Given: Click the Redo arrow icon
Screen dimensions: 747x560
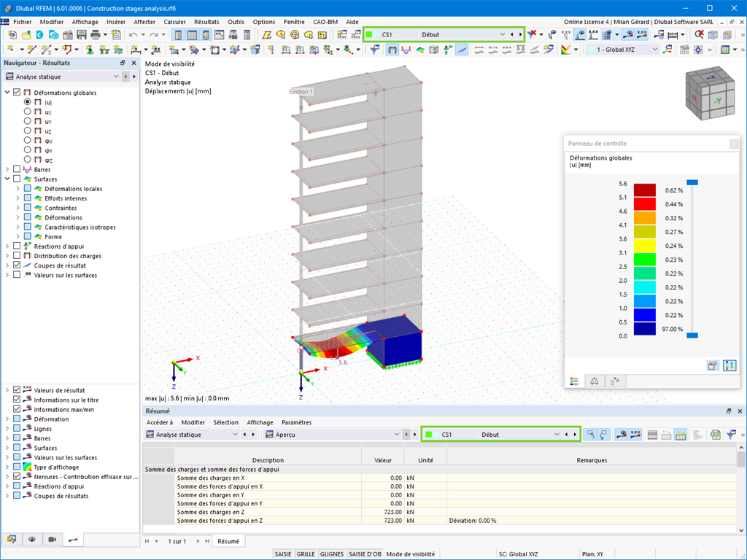Looking at the screenshot, I should tap(154, 35).
